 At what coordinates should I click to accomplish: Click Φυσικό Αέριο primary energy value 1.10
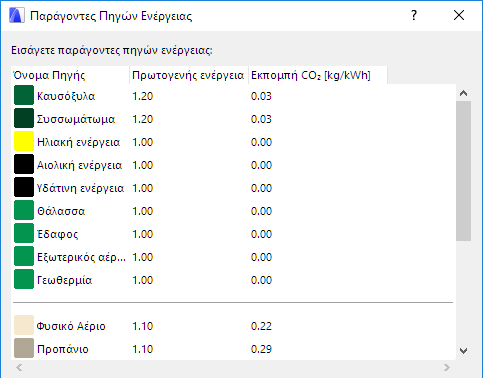(143, 326)
